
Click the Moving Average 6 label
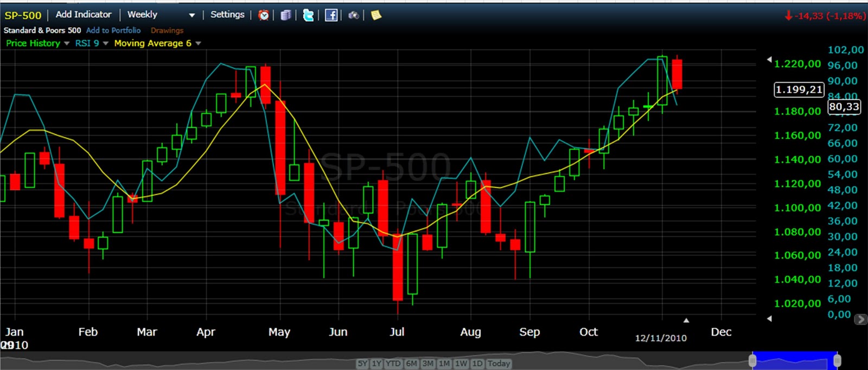[x=152, y=43]
